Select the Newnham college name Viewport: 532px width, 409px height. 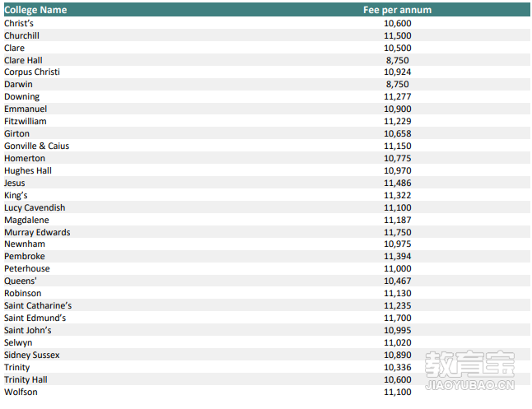point(25,244)
